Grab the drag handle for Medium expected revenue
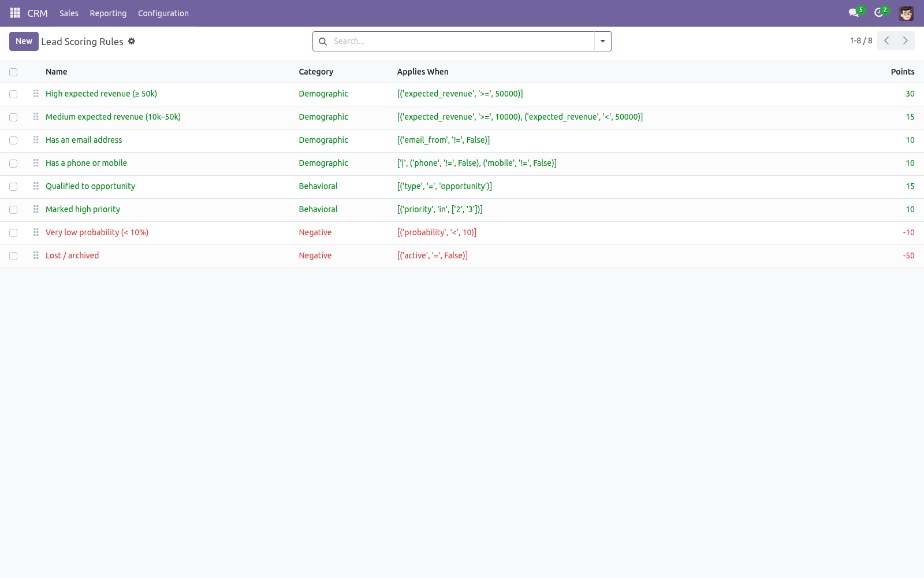924x578 pixels. (36, 117)
